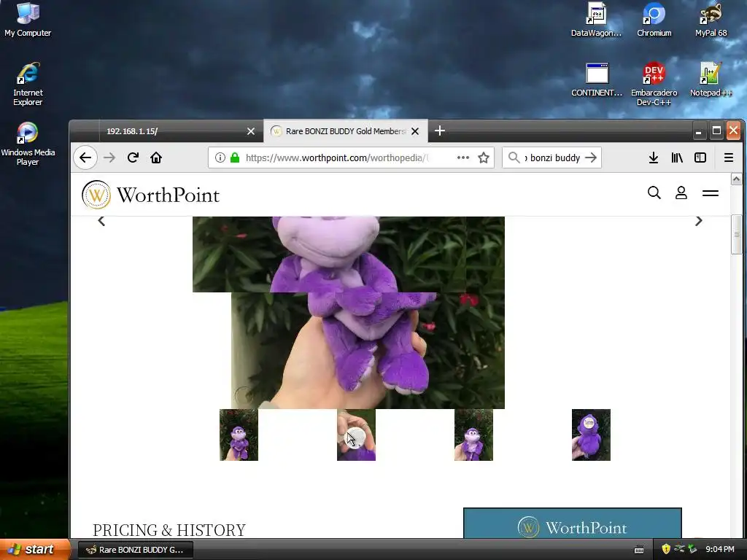Screen dimensions: 747x560
Task: Click WorthPoint search magnifier icon
Action: point(654,192)
